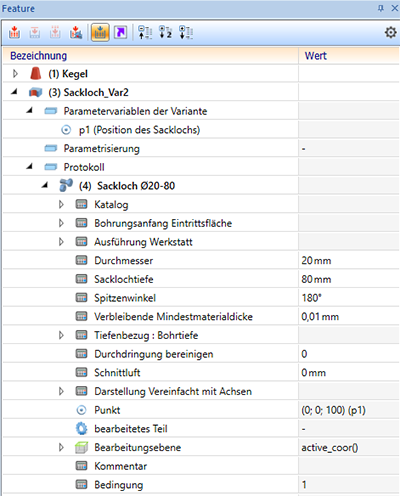Click the Durchmesser value 20 mm
The height and width of the screenshot is (496, 400).
point(316,260)
